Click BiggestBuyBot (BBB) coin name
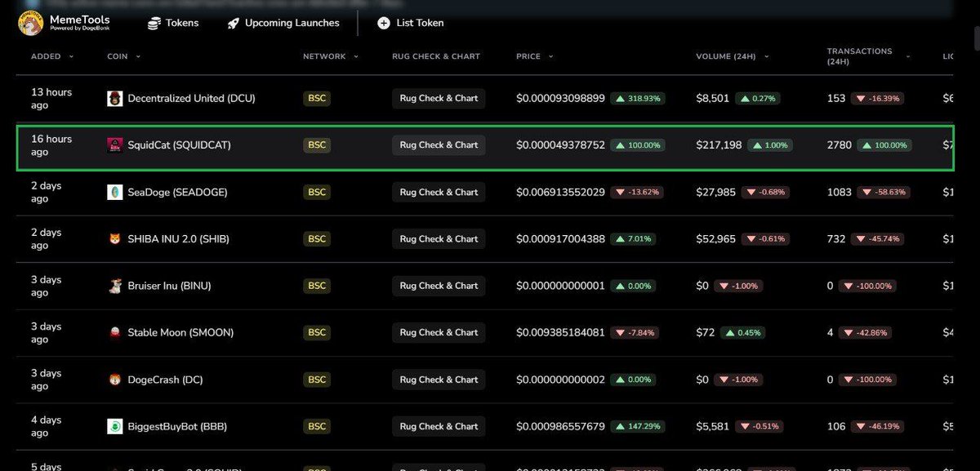Image resolution: width=980 pixels, height=471 pixels. click(x=178, y=427)
